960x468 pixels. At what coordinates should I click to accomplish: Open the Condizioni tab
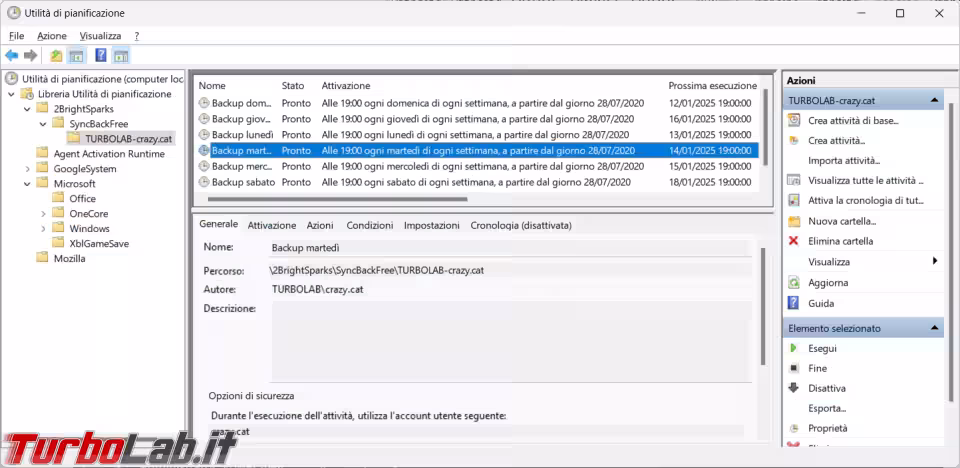[369, 226]
